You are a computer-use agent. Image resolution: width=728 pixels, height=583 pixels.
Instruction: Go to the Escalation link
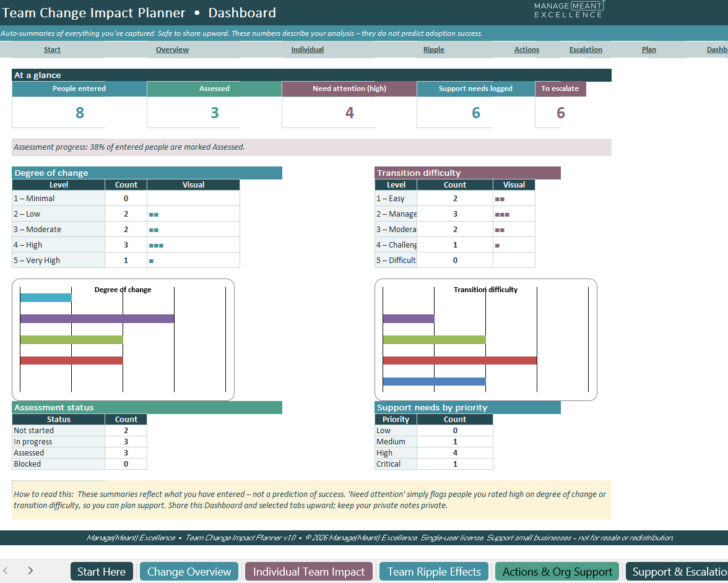coord(586,50)
